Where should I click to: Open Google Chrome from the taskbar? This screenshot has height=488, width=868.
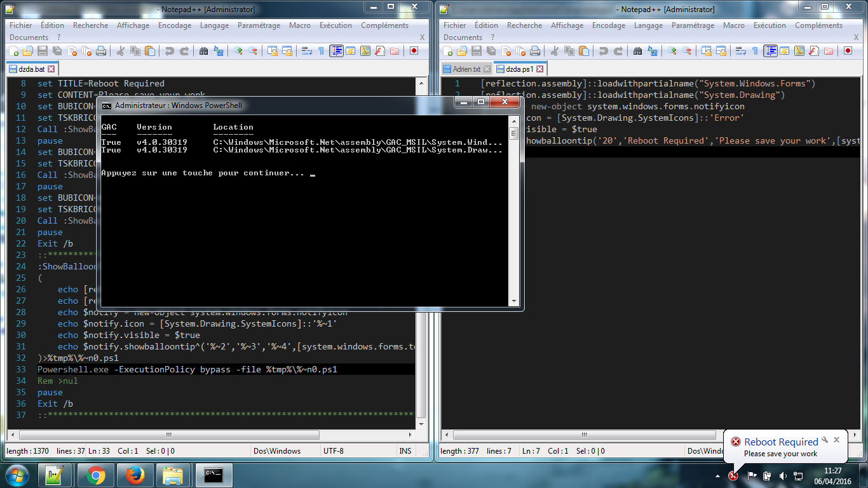point(96,475)
